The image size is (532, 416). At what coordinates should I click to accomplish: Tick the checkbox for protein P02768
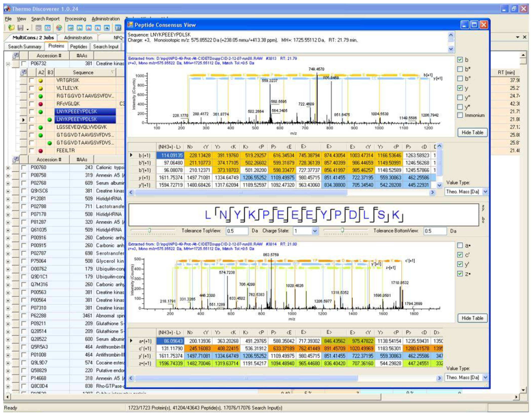[24, 183]
